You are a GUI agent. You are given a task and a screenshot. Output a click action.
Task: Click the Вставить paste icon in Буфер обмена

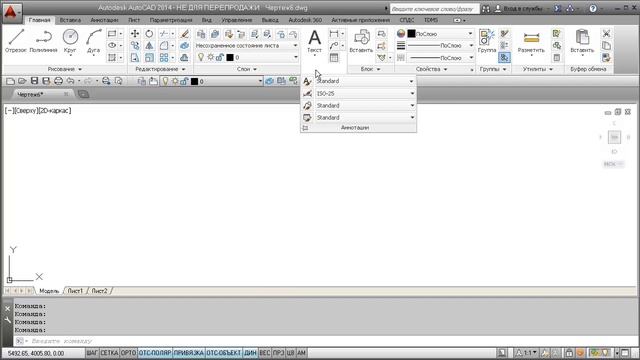(x=582, y=41)
